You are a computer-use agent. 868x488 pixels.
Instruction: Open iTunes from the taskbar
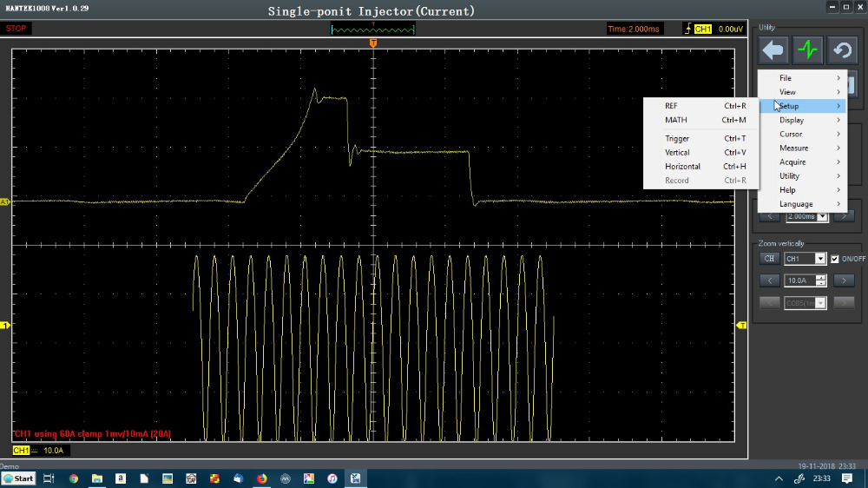pyautogui.click(x=332, y=478)
